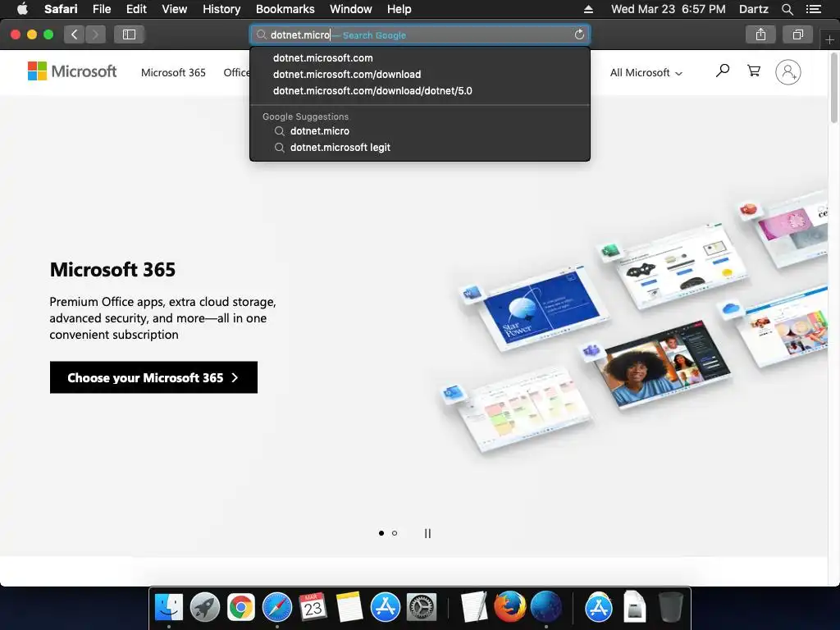Select dotnet.microsoft.com/download/dotnet/5.0 suggestion
This screenshot has height=630, width=840.
(420, 91)
